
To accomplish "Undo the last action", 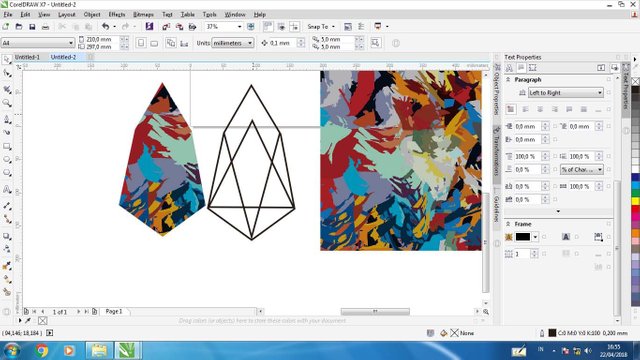I will (x=105, y=27).
